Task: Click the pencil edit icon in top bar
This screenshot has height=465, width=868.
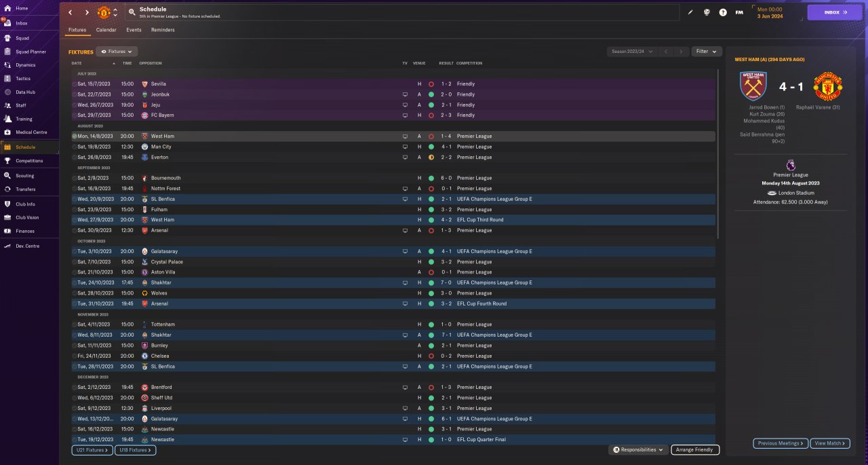Action: click(x=690, y=12)
